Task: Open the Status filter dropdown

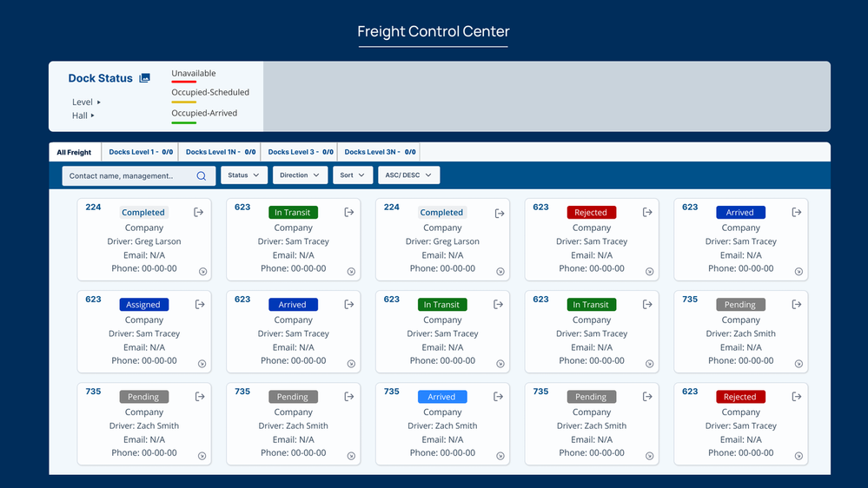Action: click(244, 175)
